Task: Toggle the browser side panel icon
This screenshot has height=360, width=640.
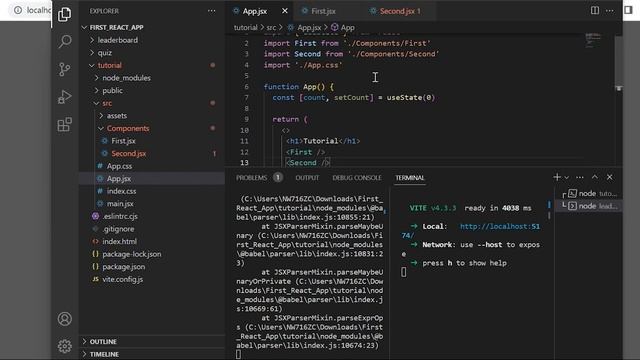Action: (x=629, y=10)
